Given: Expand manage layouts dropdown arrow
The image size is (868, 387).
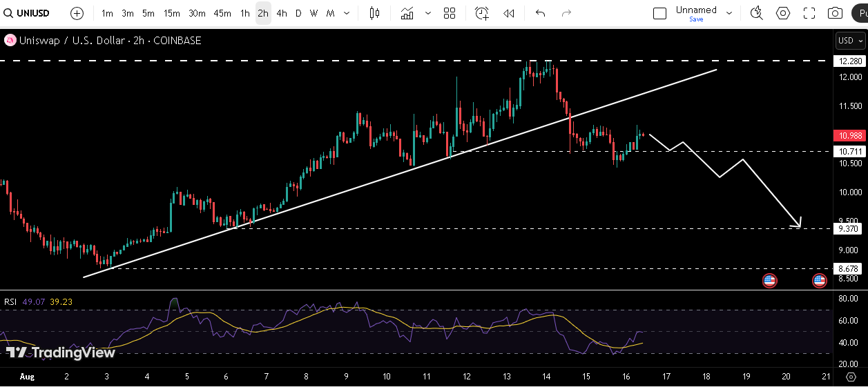Looking at the screenshot, I should 729,13.
